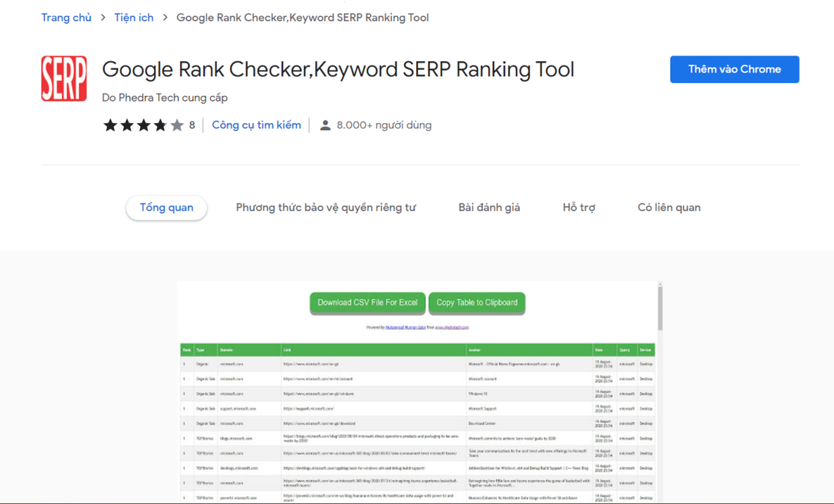The height and width of the screenshot is (504, 834).
Task: Open the Trang chủ breadcrumb link
Action: 66,17
